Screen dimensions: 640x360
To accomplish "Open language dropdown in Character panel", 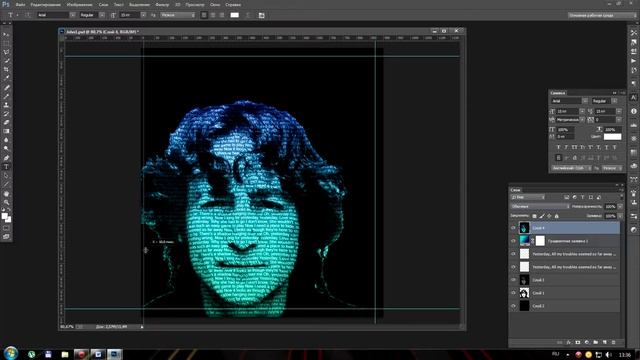I will point(571,168).
